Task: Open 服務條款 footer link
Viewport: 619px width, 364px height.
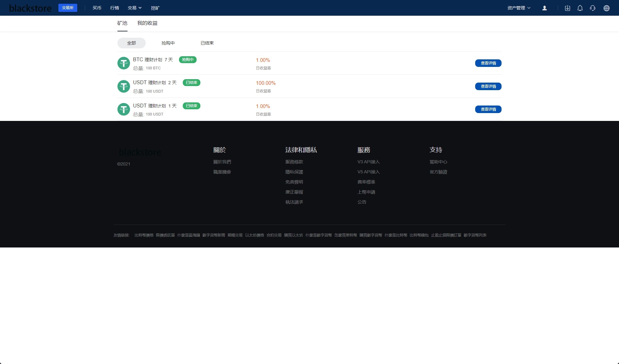Action: [294, 162]
